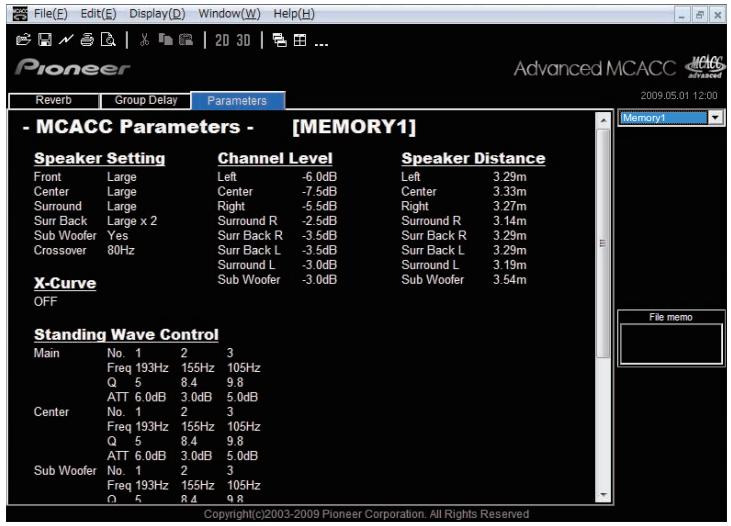This screenshot has width=731, height=526.
Task: Click the Speaker Distance Center 3.33m value
Action: point(510,192)
